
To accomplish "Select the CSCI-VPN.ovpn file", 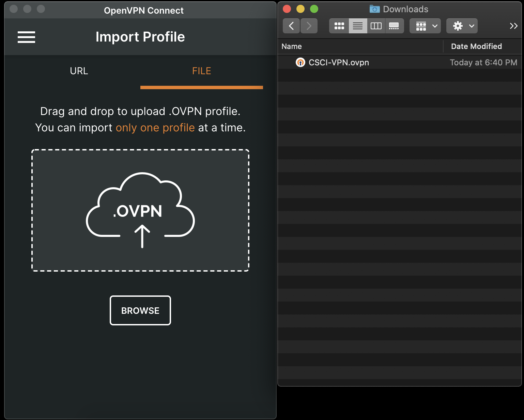I will pyautogui.click(x=400, y=62).
